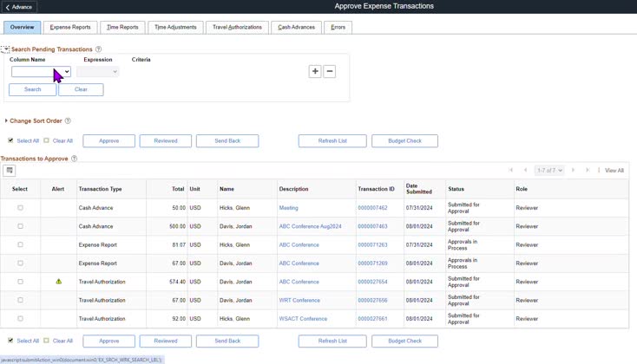Screen dimensions: 637x364
Task: Open the 1-7 of 7 rows dropdown
Action: 549,171
